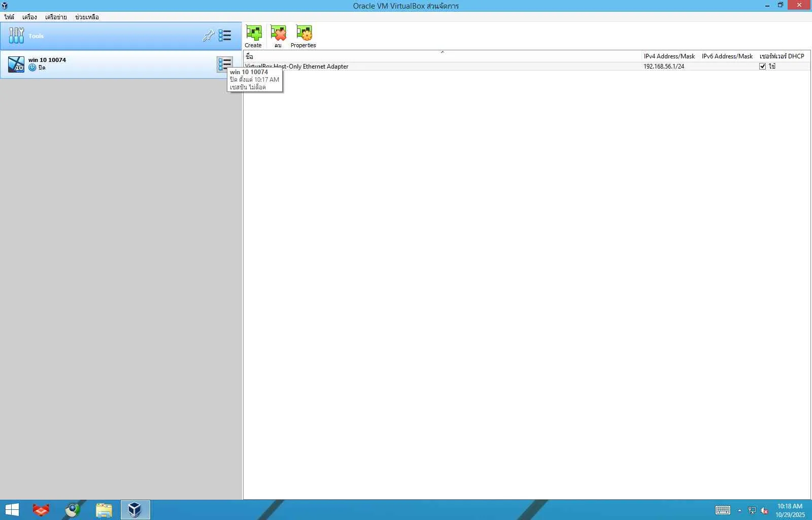Open the on-screen keyboard tray icon
The image size is (812, 520).
click(723, 510)
